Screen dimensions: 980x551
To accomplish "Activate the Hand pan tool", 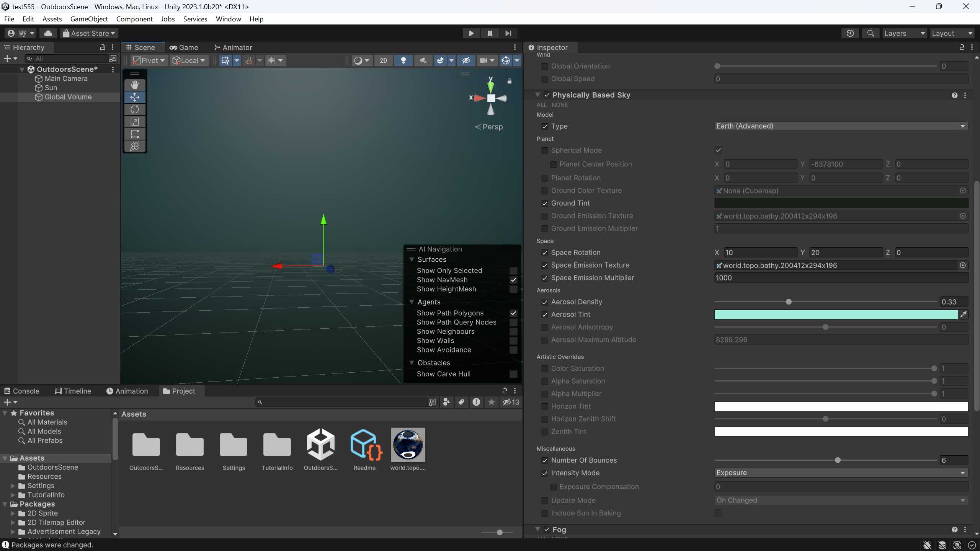I will click(x=135, y=85).
